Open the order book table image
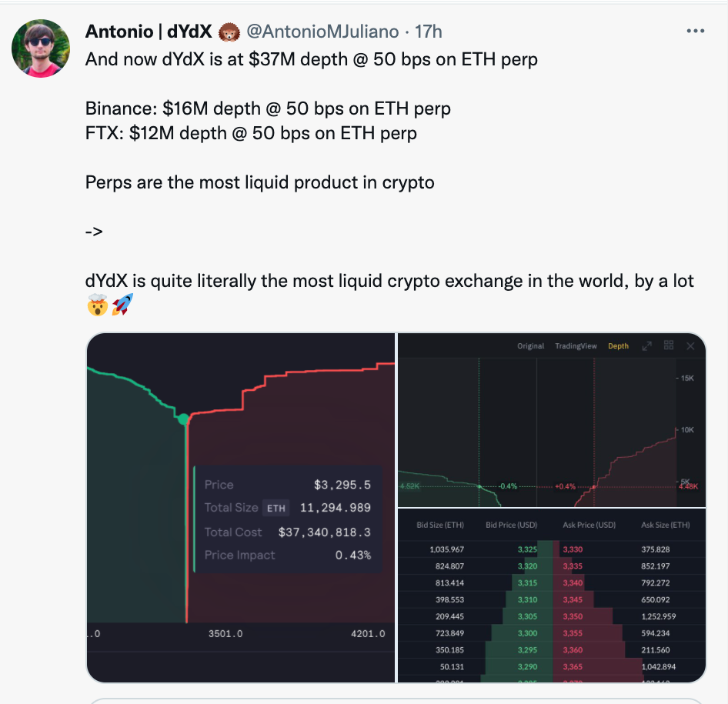The width and height of the screenshot is (728, 704). pyautogui.click(x=552, y=596)
